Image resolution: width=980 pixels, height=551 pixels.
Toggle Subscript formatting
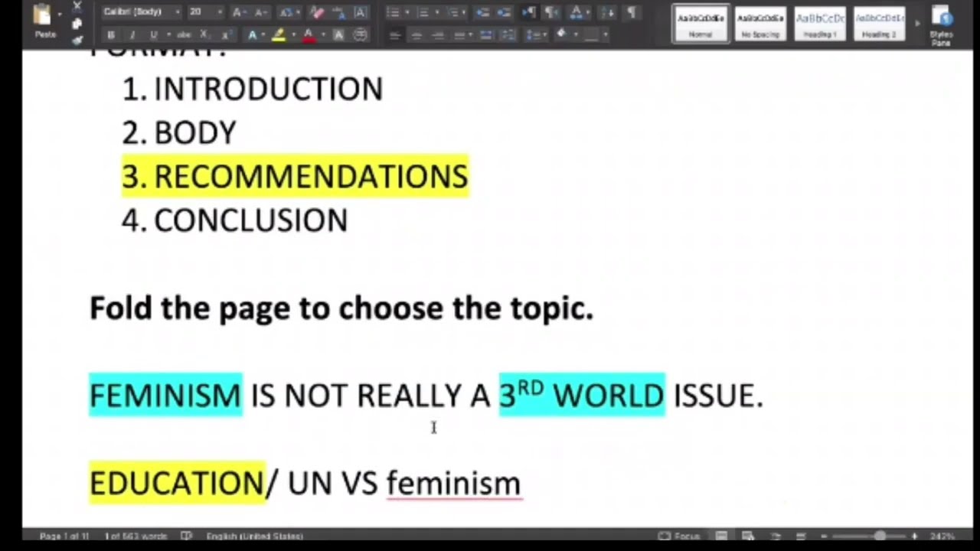point(204,35)
